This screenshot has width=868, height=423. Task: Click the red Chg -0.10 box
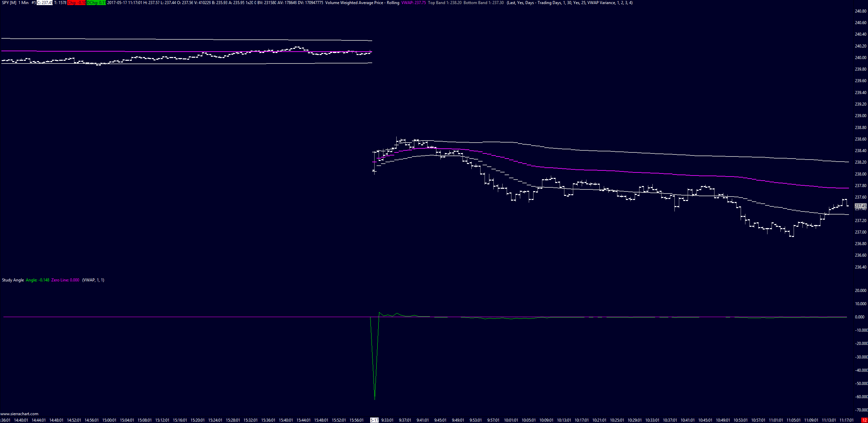[x=76, y=3]
